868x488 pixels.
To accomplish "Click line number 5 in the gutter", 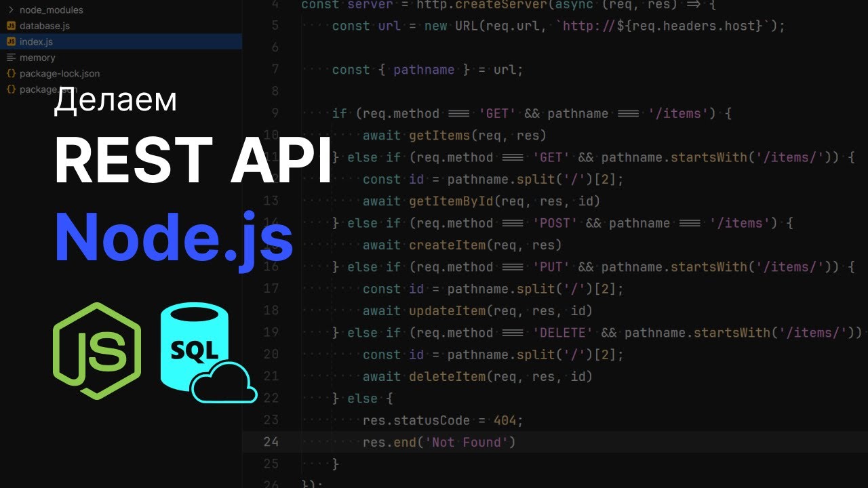I will pyautogui.click(x=275, y=26).
